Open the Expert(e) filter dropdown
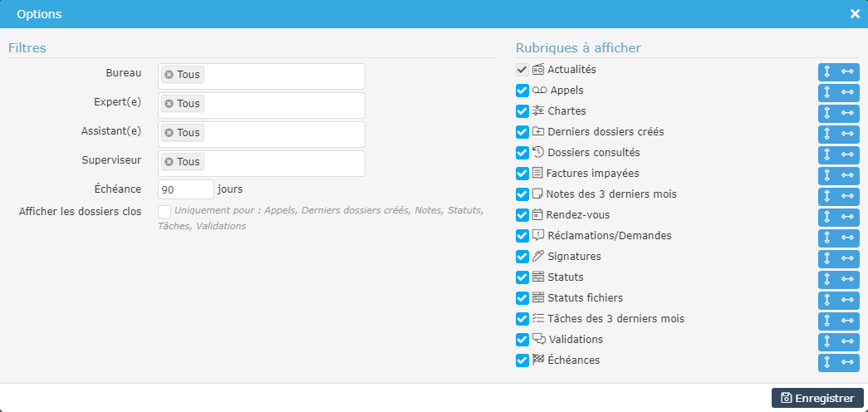 click(x=282, y=105)
